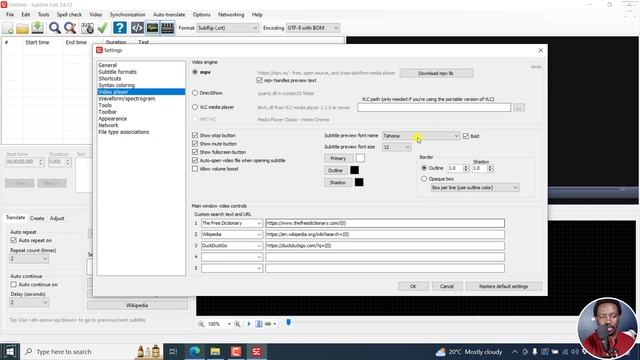Screen dimensions: 640x360
Task: Select Appearance settings section
Action: pos(113,118)
